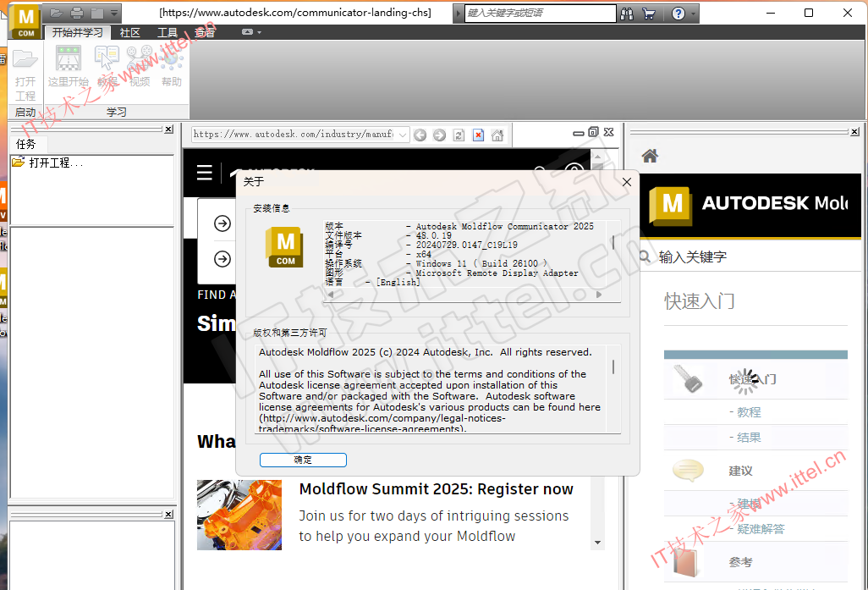
Task: Focus the 键入关键字或短语 search field
Action: point(540,14)
